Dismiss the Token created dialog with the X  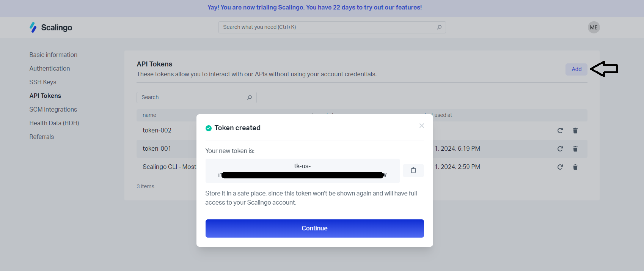coord(421,126)
